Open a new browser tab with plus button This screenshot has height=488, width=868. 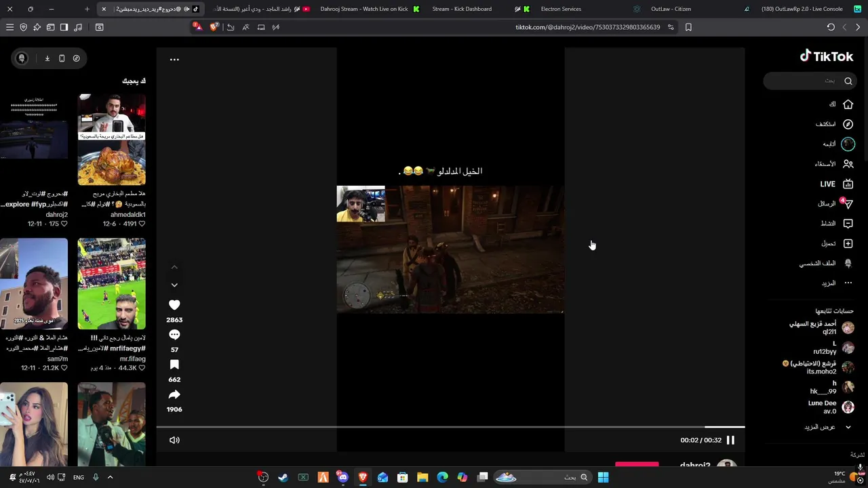pos(87,9)
